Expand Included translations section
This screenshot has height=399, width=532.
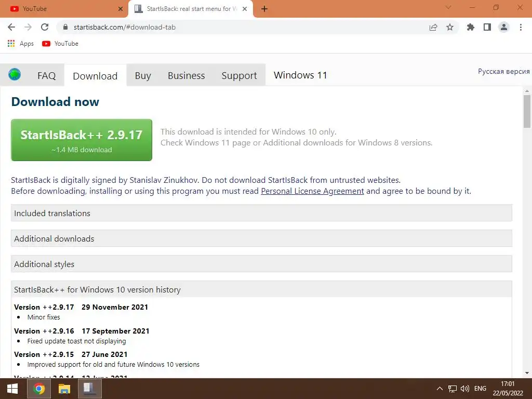tap(261, 213)
